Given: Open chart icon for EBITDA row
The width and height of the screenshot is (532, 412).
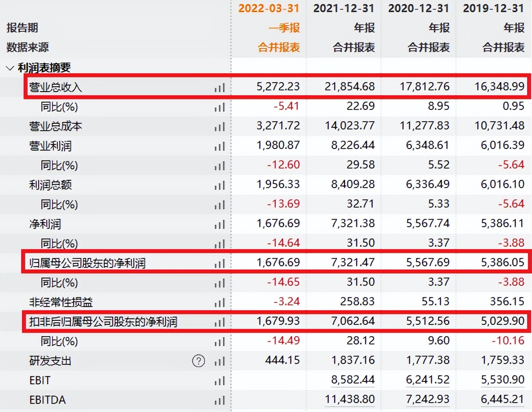Looking at the screenshot, I should pyautogui.click(x=220, y=400).
